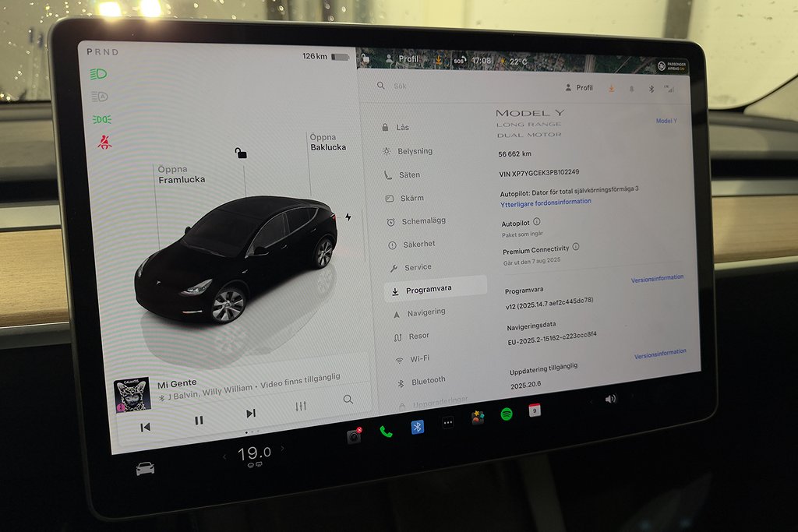
Task: Open the rear trunk via Öppna Baklucka
Action: click(328, 143)
